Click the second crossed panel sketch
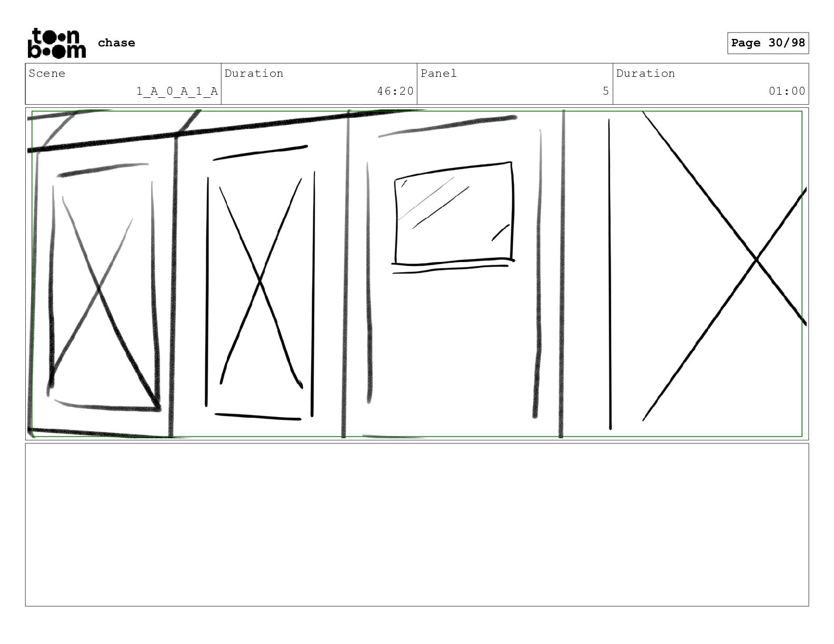Viewport: 834px width, 644px height. (x=260, y=283)
